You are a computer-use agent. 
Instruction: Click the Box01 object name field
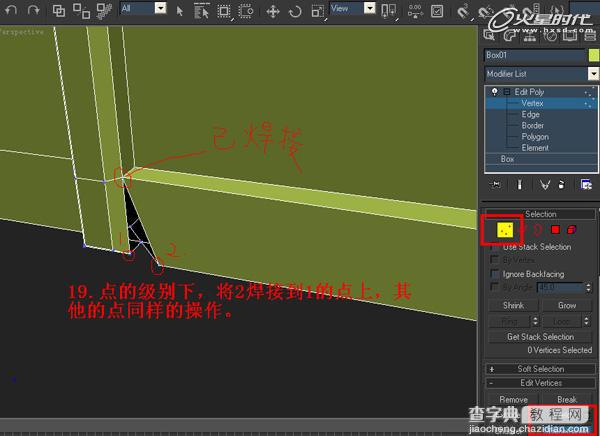click(535, 55)
